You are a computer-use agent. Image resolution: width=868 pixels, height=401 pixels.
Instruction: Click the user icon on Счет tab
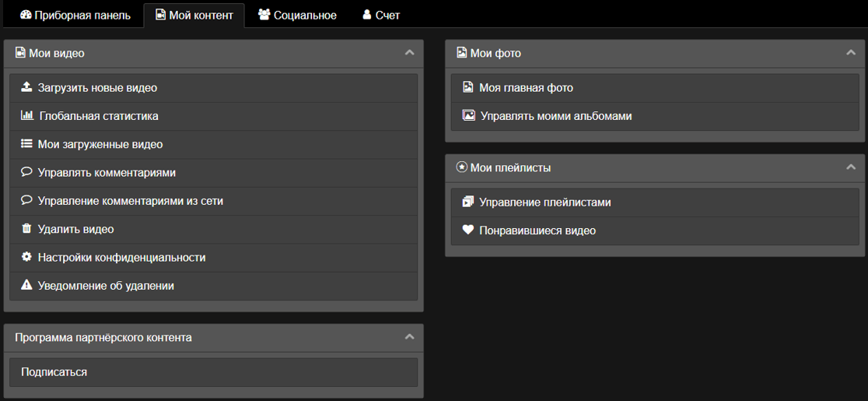366,15
